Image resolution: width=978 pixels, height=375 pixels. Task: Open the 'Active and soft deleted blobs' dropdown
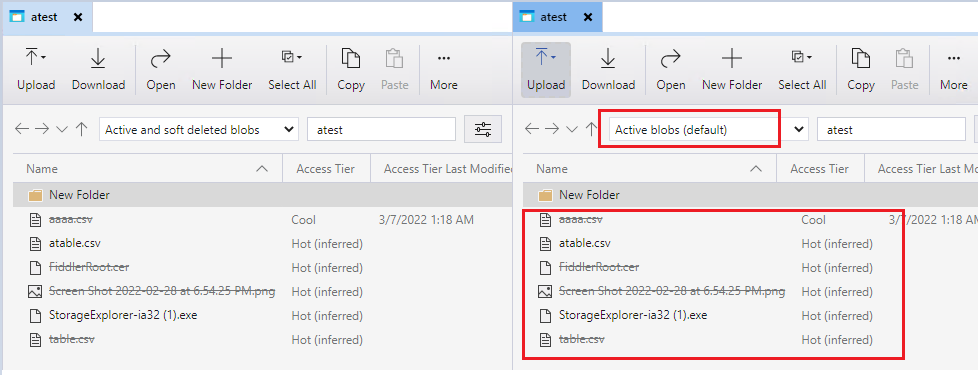point(199,130)
